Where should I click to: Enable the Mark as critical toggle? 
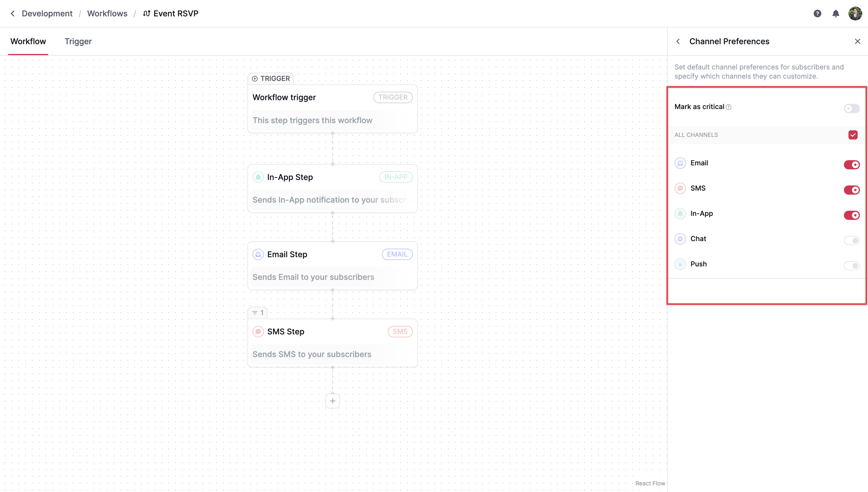tap(851, 109)
